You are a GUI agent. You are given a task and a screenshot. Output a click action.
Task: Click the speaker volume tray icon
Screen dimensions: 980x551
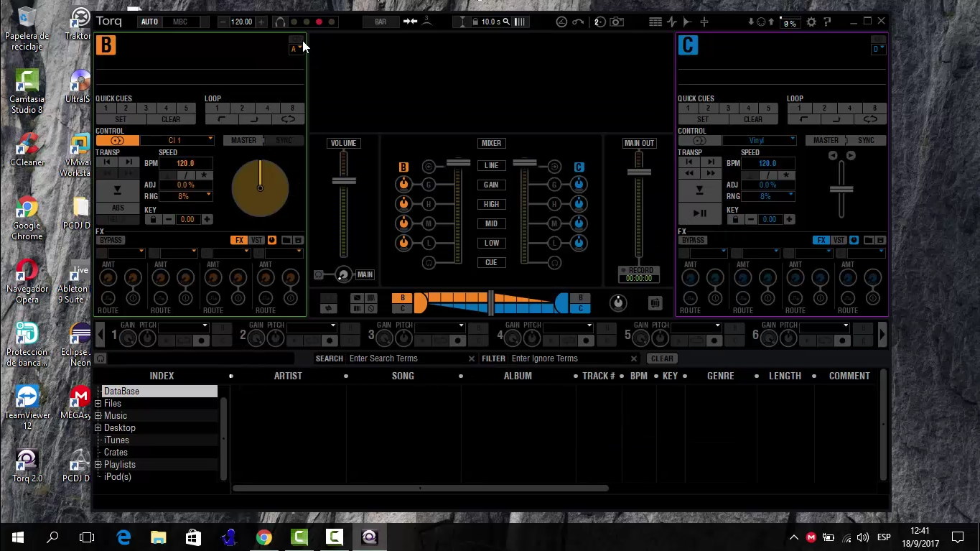pos(863,537)
